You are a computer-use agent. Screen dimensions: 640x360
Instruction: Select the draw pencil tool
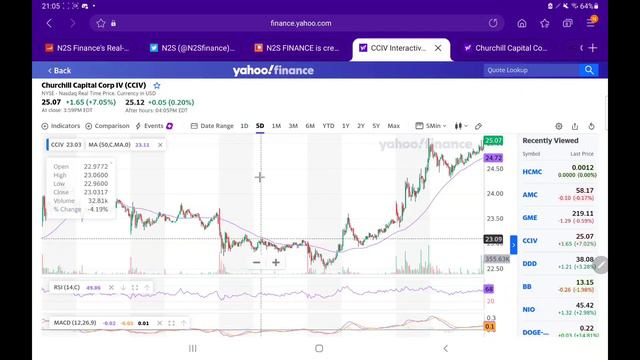click(478, 126)
